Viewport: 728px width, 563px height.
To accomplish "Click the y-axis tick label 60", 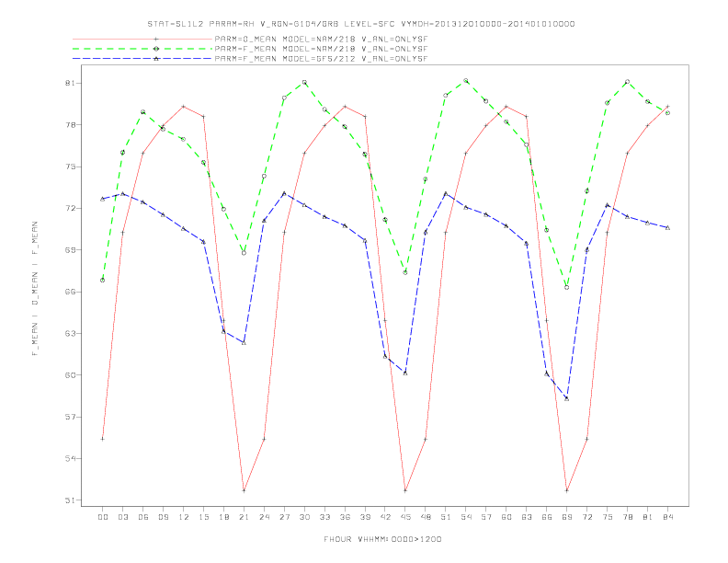I will 70,374.
